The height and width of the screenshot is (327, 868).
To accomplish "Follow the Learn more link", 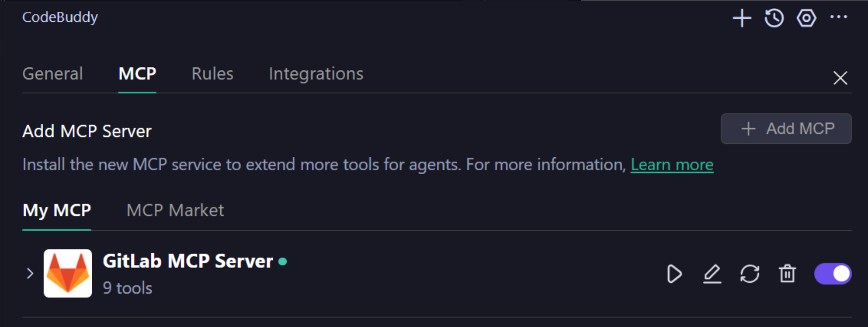I will [672, 165].
